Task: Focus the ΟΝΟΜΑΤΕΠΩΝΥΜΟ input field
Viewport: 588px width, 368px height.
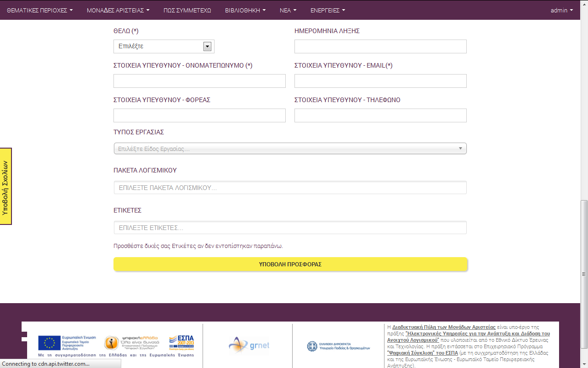Action: pyautogui.click(x=199, y=81)
